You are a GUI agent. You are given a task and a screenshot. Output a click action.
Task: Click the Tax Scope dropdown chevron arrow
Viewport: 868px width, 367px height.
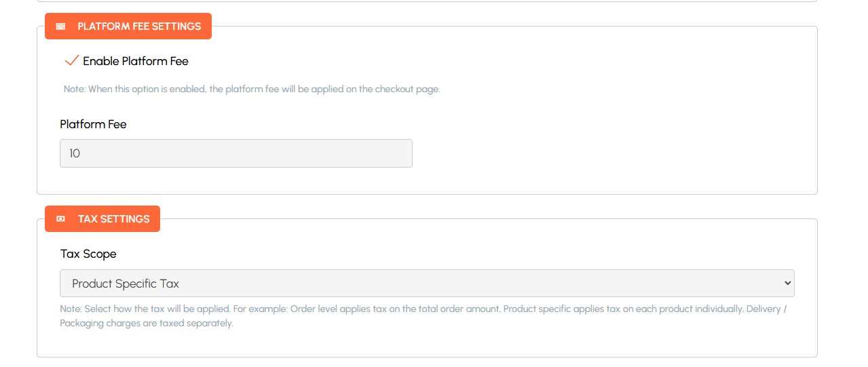pos(787,284)
